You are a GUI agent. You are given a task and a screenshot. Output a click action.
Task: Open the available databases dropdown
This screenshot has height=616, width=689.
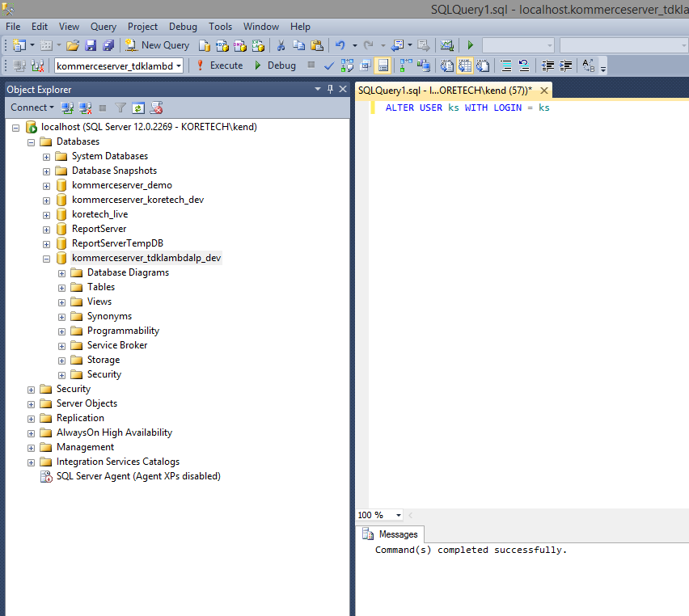[x=179, y=66]
